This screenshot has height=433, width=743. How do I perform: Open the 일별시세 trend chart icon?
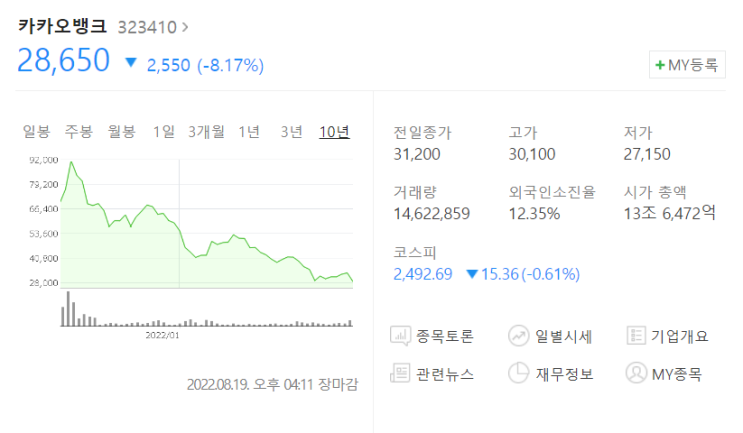[518, 336]
